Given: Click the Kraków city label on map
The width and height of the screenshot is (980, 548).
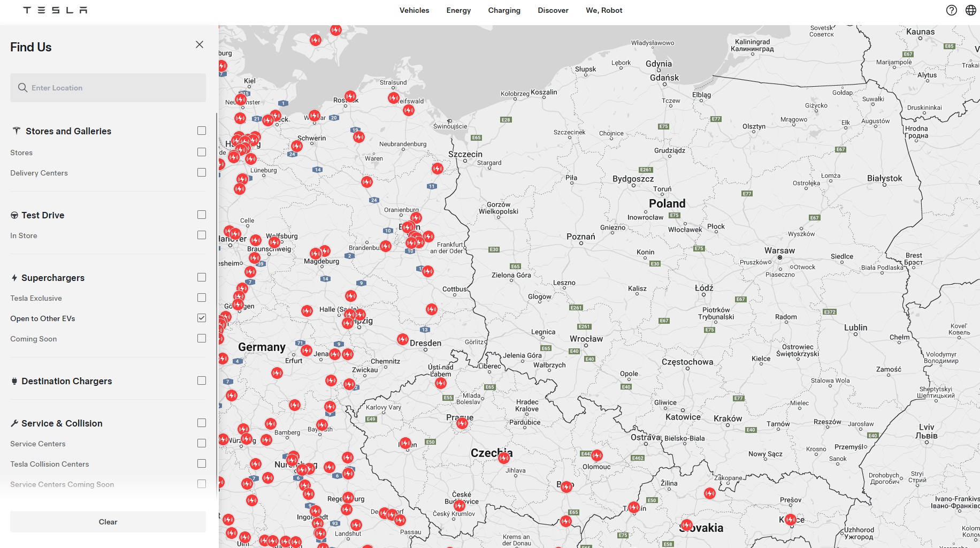Looking at the screenshot, I should (728, 418).
